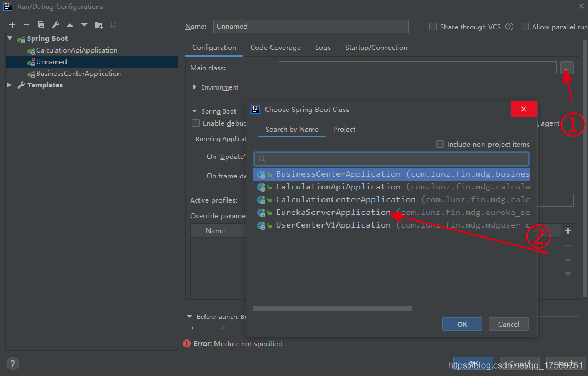Click the red error icon
The image size is (588, 376).
(x=187, y=343)
